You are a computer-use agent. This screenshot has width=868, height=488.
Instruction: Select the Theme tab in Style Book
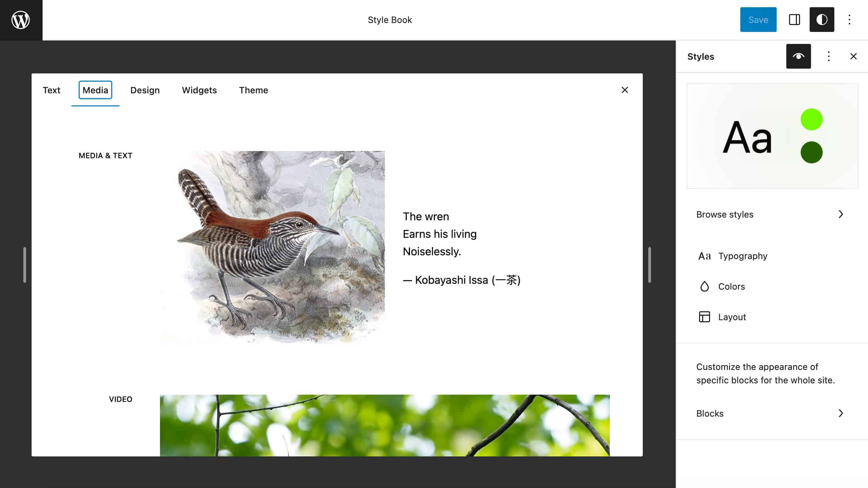tap(253, 90)
